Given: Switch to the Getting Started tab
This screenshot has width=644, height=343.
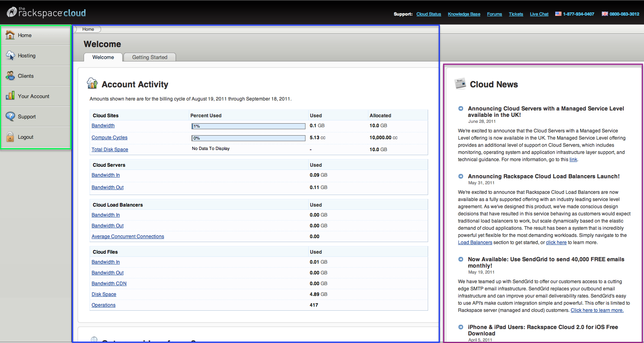Looking at the screenshot, I should click(150, 57).
